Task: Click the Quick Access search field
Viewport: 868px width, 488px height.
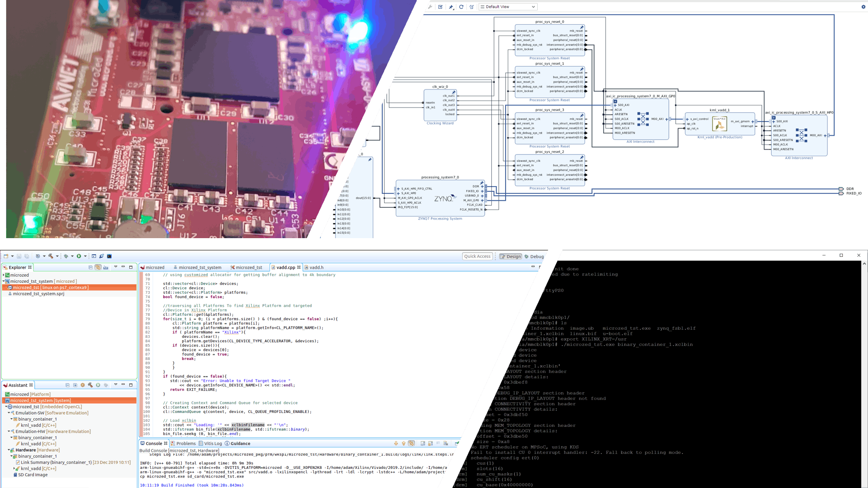Action: tap(477, 256)
